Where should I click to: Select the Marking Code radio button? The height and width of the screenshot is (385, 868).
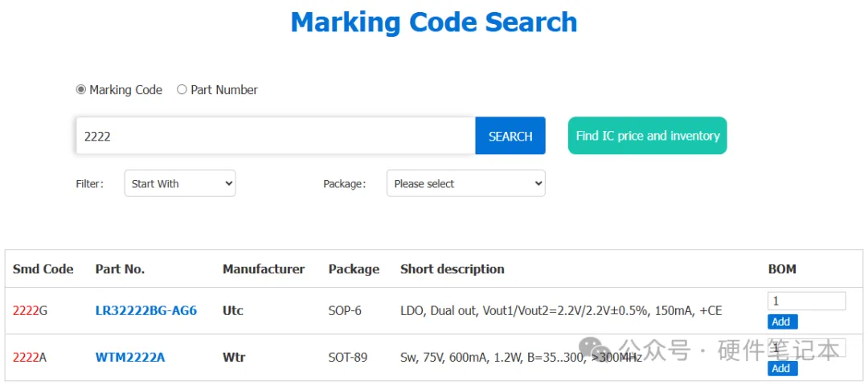81,90
